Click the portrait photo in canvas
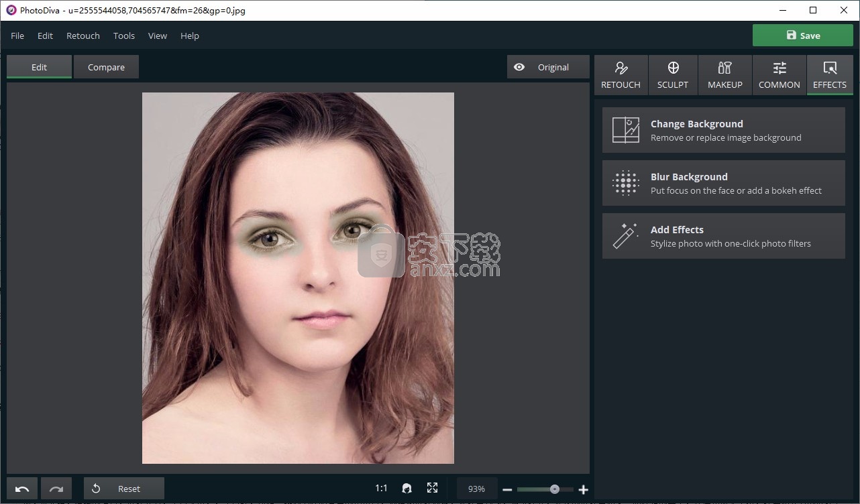The height and width of the screenshot is (504, 860). tap(298, 278)
